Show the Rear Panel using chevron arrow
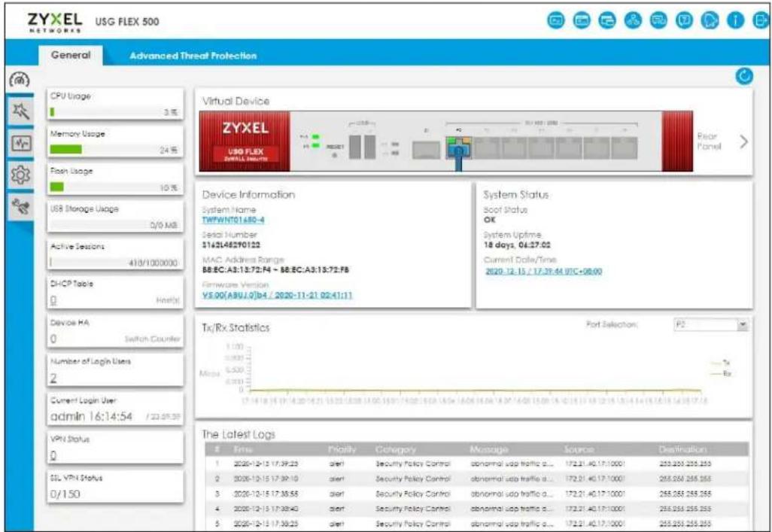The height and width of the screenshot is (532, 772). click(743, 142)
